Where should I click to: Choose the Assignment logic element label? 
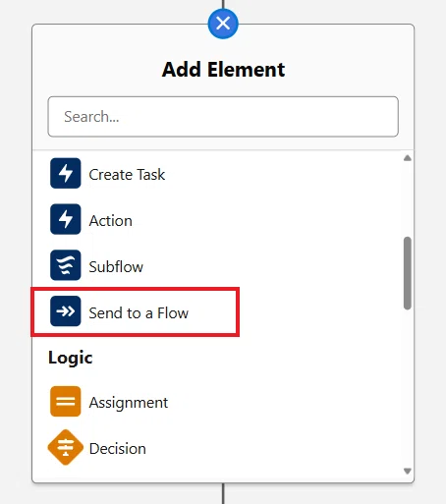(x=129, y=403)
